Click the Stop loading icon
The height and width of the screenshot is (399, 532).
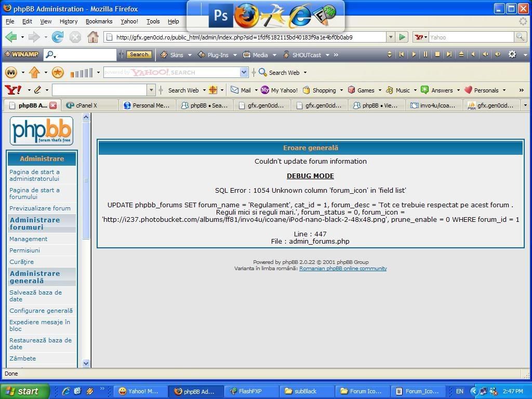point(75,37)
